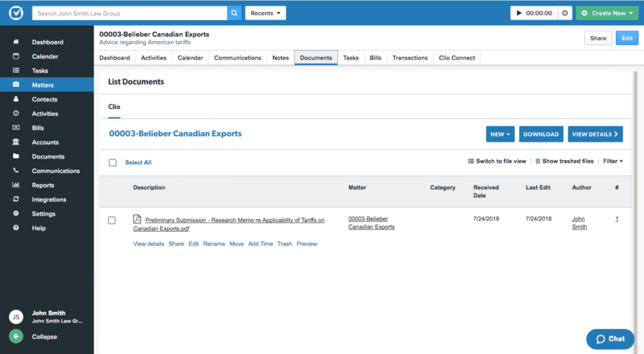Open the Recents dropdown
The width and height of the screenshot is (644, 354).
coord(266,13)
